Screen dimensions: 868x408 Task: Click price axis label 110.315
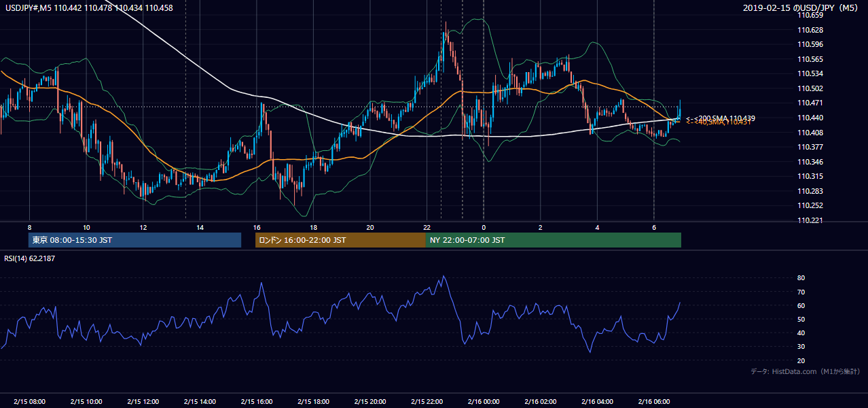tap(812, 176)
